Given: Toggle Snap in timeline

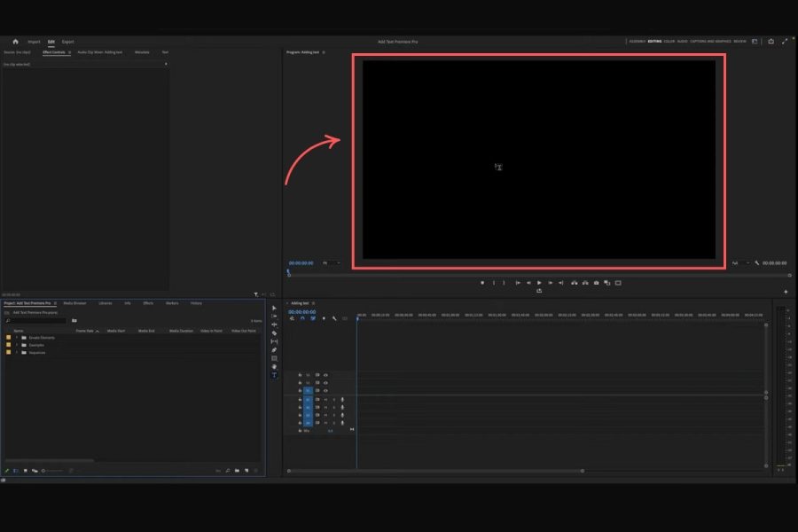Looking at the screenshot, I should (302, 318).
